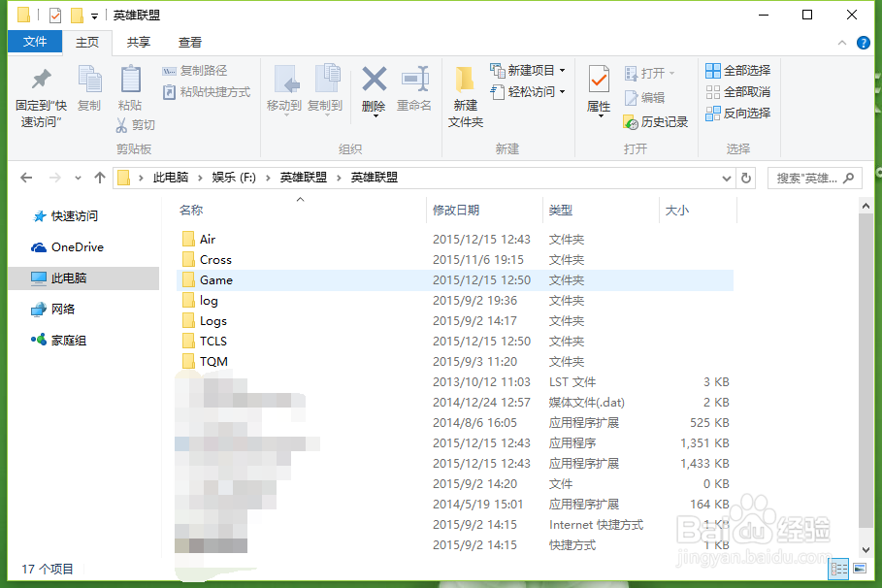This screenshot has height=588, width=882.
Task: Click Select all (全部选择)
Action: [737, 70]
